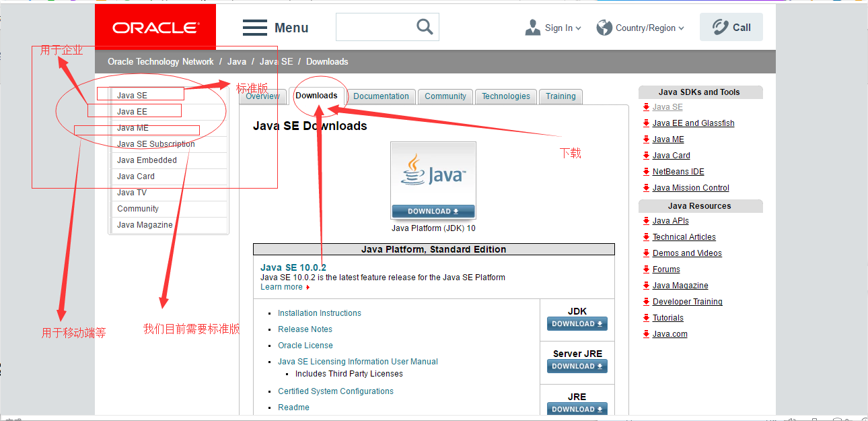Expand the Country/Region dropdown
The width and height of the screenshot is (868, 421).
681,28
